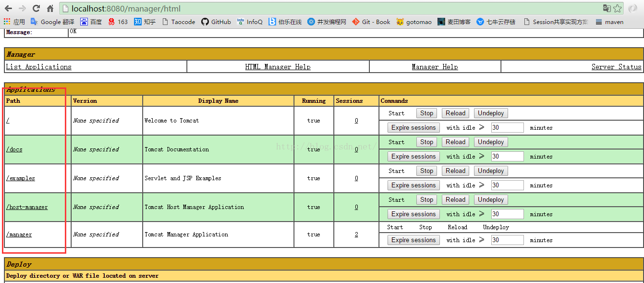Expire sessions for Tomcat Manager Application
Image resolution: width=644 pixels, height=283 pixels.
(x=413, y=240)
